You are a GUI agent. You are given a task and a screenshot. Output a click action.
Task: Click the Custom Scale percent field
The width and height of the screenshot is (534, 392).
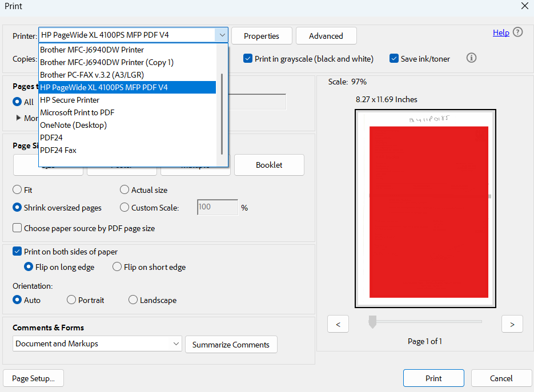218,207
